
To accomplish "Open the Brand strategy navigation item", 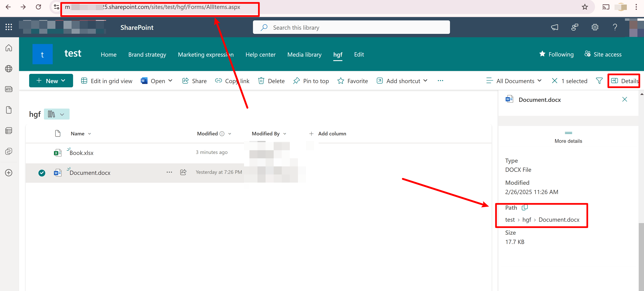I will tap(147, 55).
